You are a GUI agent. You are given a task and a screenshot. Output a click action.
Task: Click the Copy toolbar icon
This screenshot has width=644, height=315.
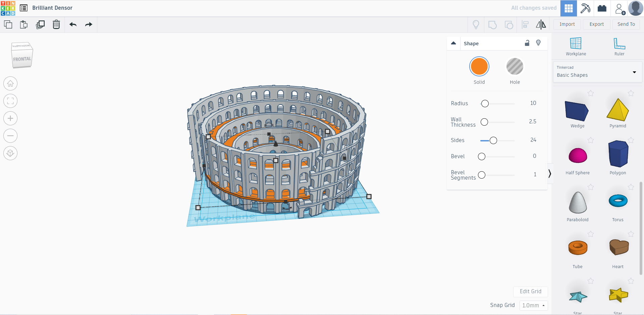click(8, 24)
